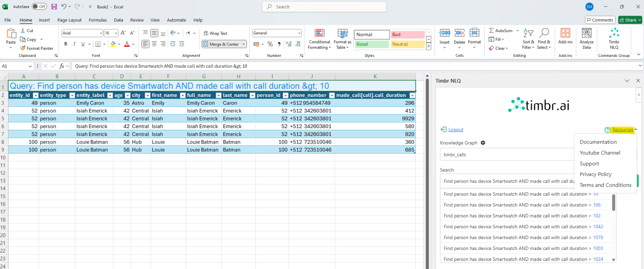Select Documentation from Resources menu

click(x=598, y=142)
